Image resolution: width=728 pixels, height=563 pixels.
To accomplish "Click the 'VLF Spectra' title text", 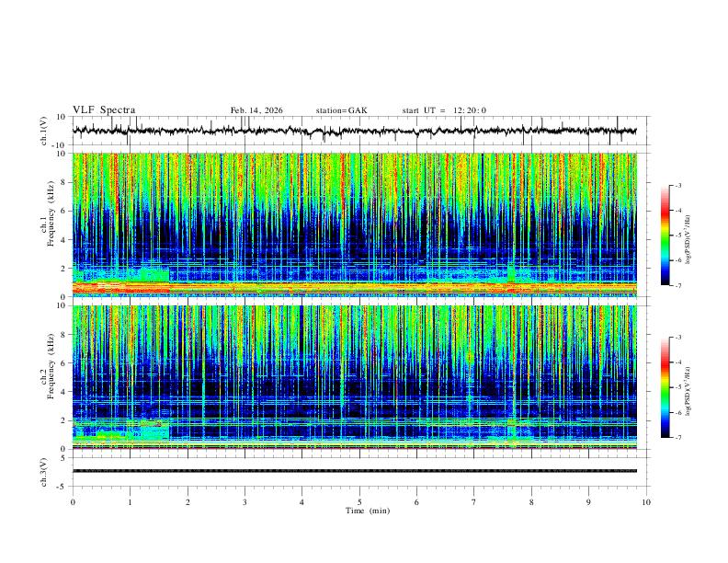I will click(104, 110).
